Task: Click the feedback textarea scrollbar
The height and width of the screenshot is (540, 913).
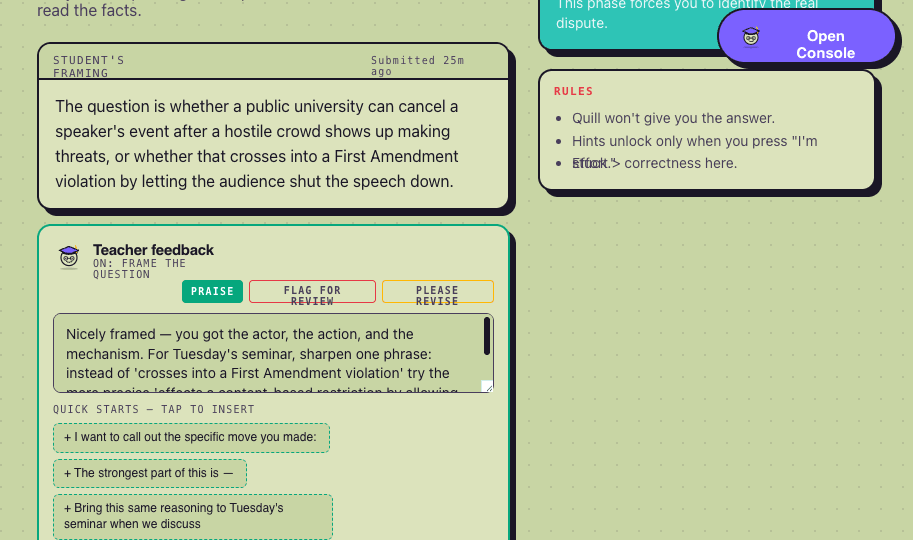Action: coord(487,336)
